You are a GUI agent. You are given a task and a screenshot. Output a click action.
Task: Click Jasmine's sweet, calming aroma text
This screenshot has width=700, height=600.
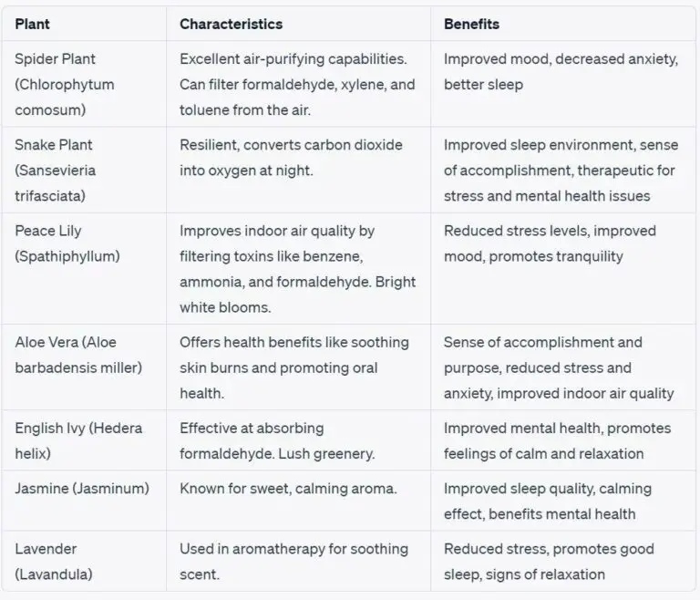[x=288, y=489]
